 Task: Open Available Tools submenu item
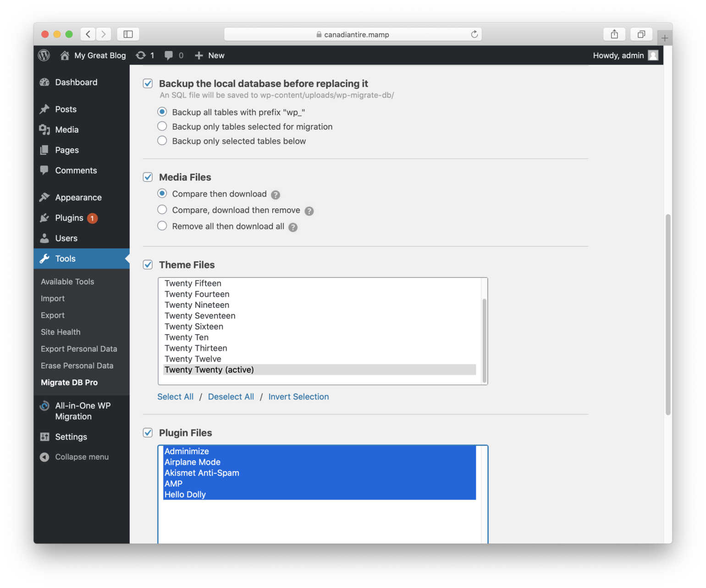click(x=67, y=282)
